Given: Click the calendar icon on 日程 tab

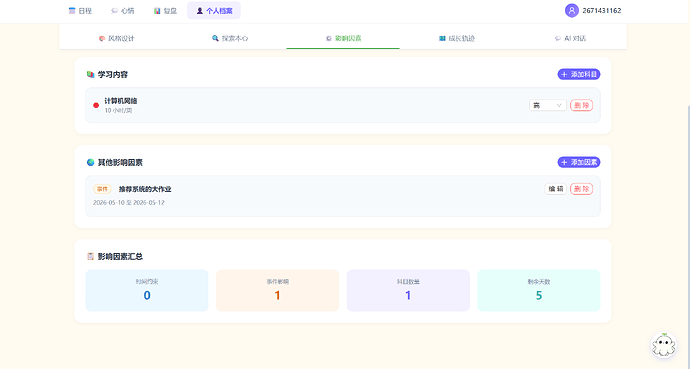Looking at the screenshot, I should (x=72, y=11).
